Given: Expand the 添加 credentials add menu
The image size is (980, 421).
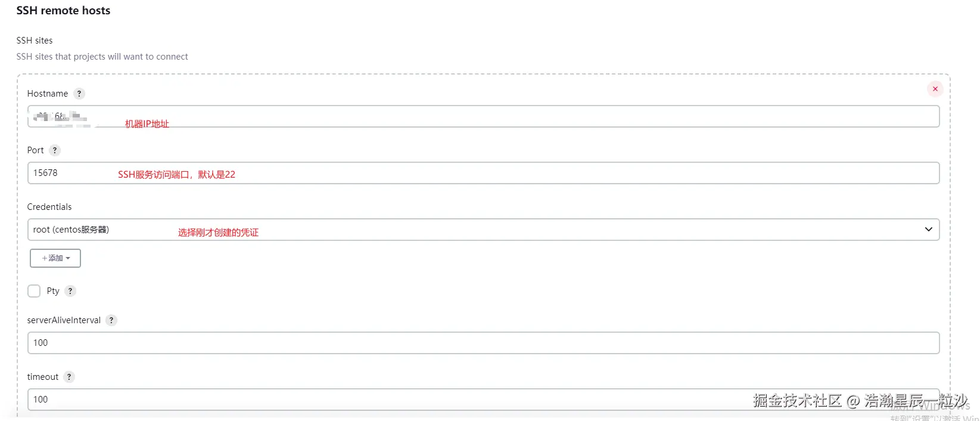Looking at the screenshot, I should coord(55,258).
